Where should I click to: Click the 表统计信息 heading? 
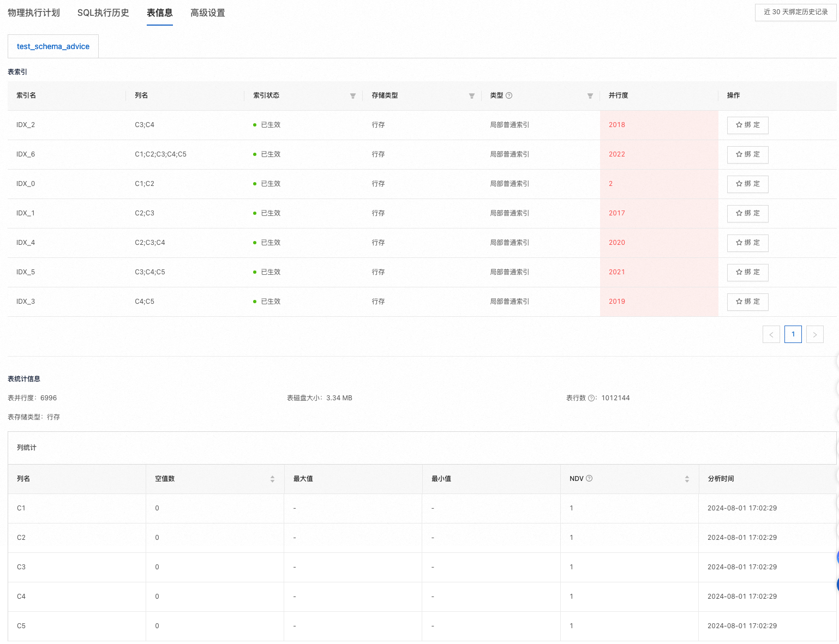pos(24,379)
